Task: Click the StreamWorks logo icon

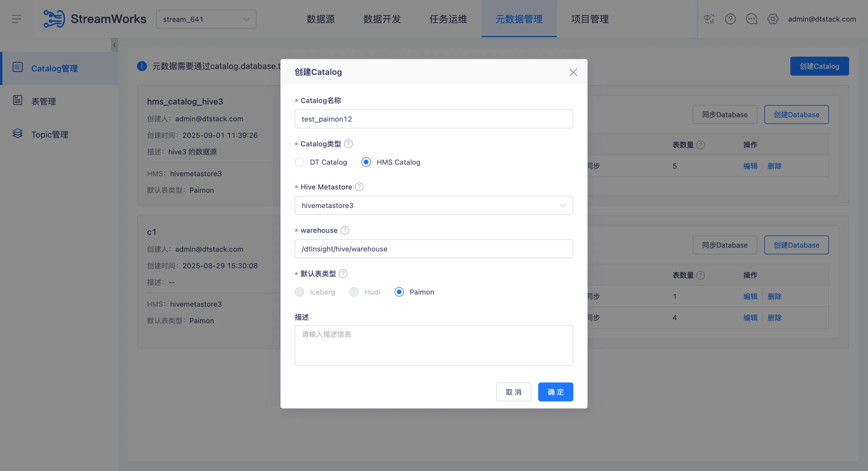Action: tap(54, 19)
